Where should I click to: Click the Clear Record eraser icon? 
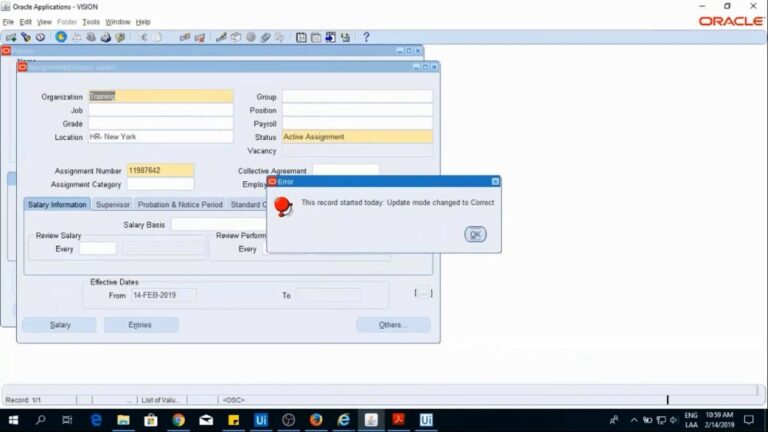[185, 37]
